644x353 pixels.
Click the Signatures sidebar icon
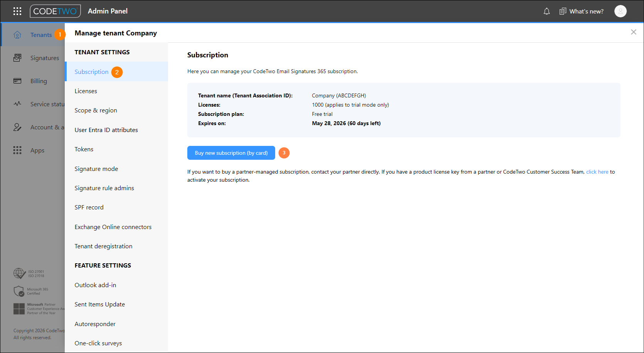tap(17, 58)
